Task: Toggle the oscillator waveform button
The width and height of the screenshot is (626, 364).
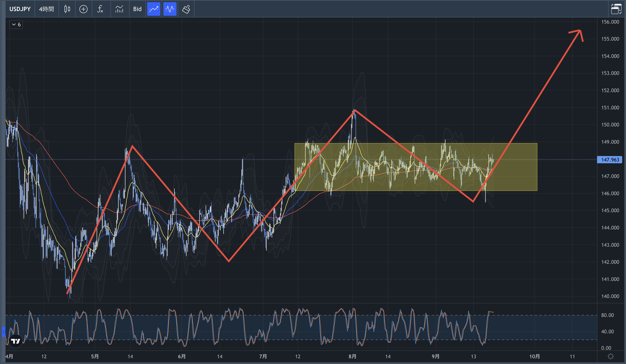Action: tap(170, 9)
